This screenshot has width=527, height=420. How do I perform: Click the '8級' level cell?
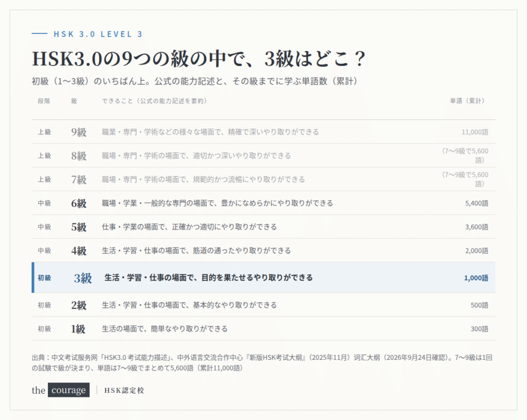point(79,156)
